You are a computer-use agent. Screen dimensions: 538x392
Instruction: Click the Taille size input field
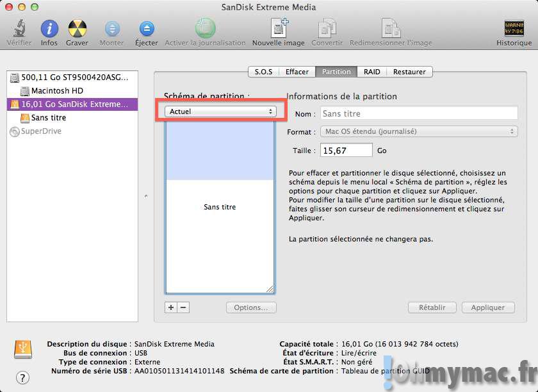coord(346,151)
